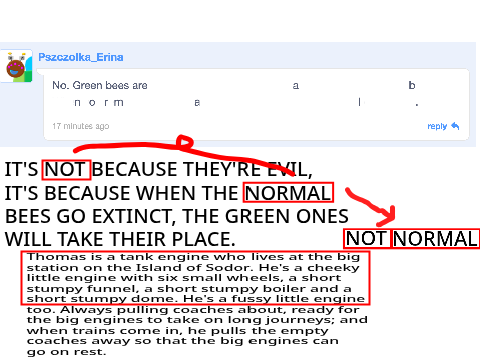This screenshot has width=480, height=360.
Task: Click the reply arrow icon
Action: pos(455,126)
